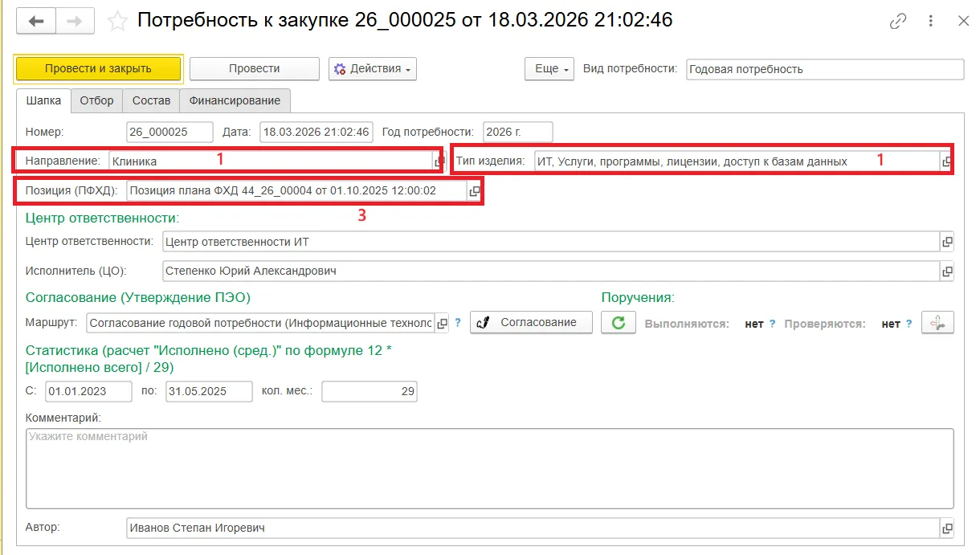Focus the Вид потребности field
The width and height of the screenshot is (980, 555).
(x=825, y=69)
